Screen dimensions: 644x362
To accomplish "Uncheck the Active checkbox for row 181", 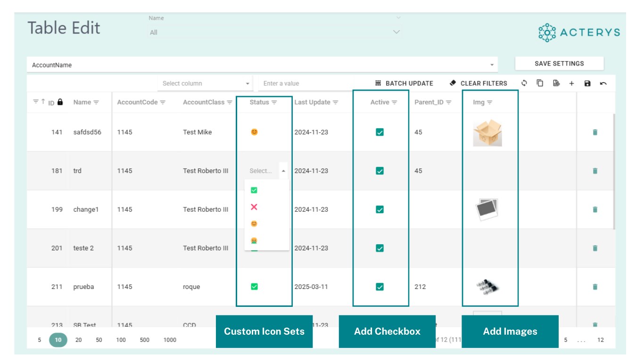I will 380,171.
